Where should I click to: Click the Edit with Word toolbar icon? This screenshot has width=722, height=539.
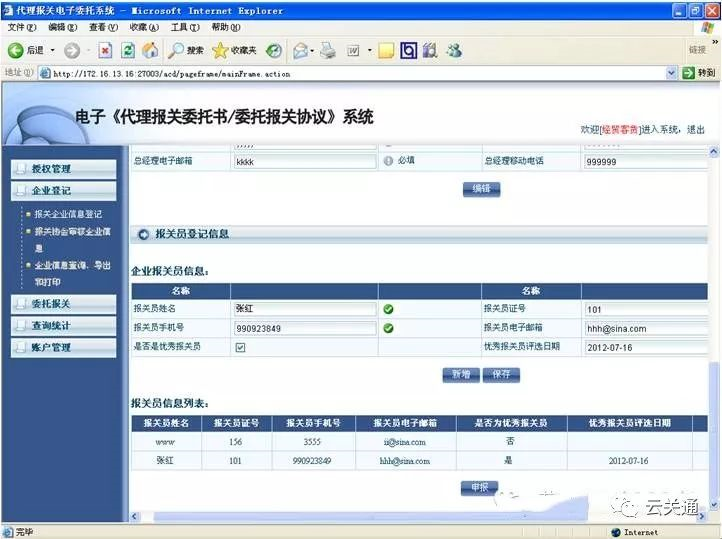pyautogui.click(x=353, y=50)
